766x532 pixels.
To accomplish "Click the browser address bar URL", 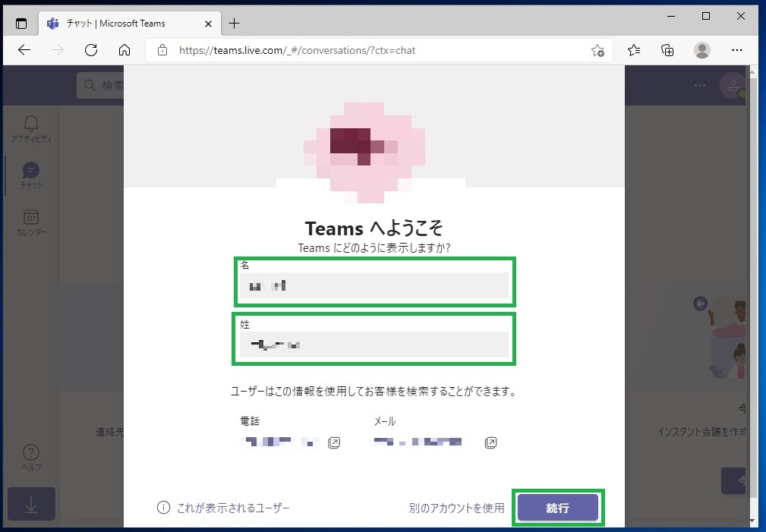I will (297, 50).
